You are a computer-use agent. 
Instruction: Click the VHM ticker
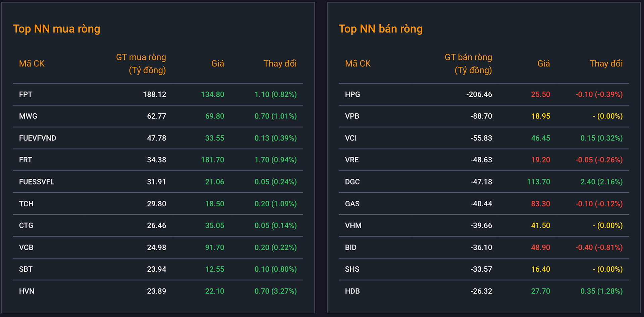(353, 226)
